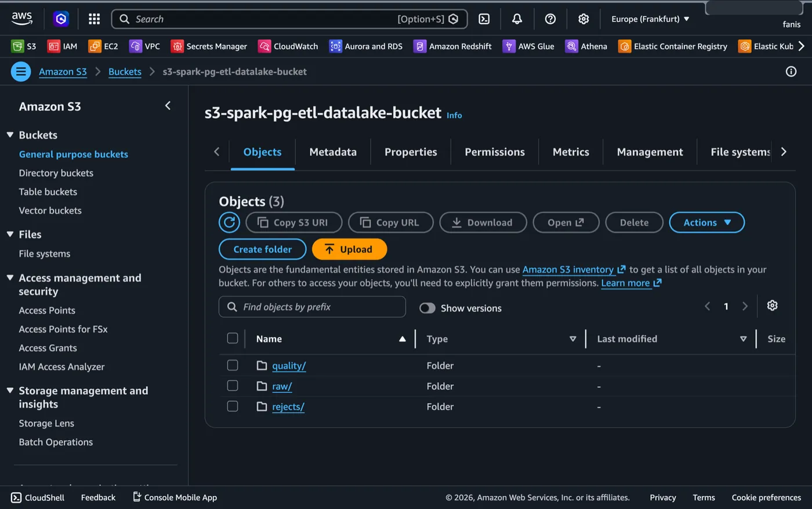
Task: Click the Create folder button
Action: point(262,249)
